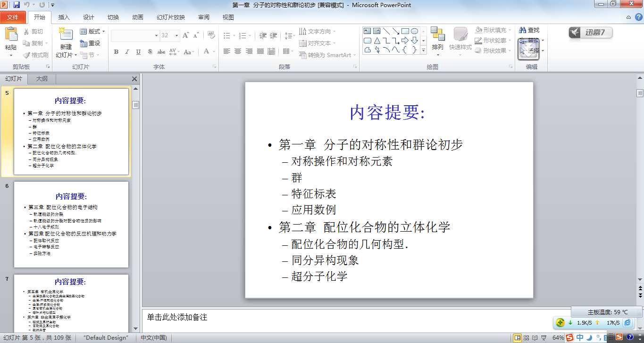The width and height of the screenshot is (644, 343).
Task: Open the Font dialog launcher
Action: (x=215, y=67)
